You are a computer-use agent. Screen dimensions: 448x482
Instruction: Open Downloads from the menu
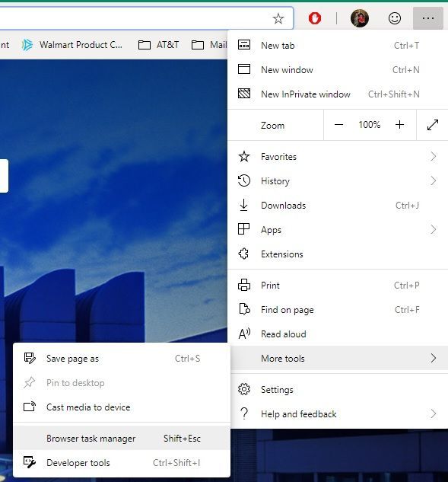pos(338,205)
